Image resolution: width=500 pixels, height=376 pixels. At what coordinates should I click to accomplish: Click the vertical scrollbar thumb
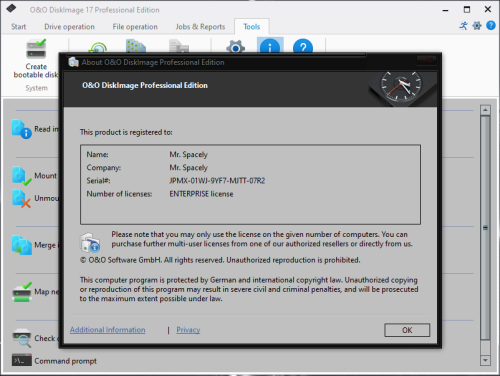coord(485,228)
